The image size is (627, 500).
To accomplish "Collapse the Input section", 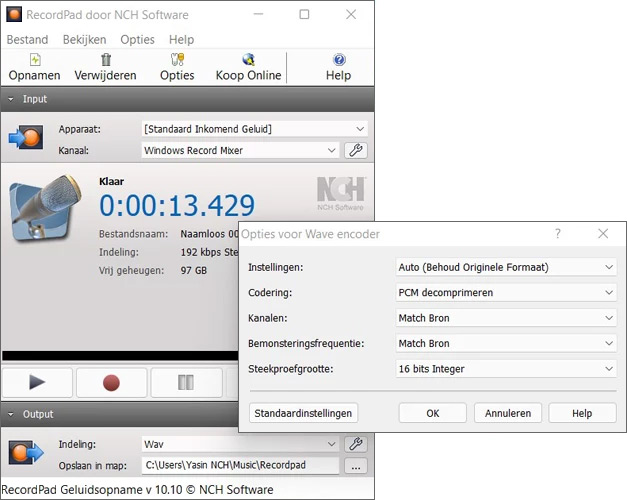I will tap(11, 99).
